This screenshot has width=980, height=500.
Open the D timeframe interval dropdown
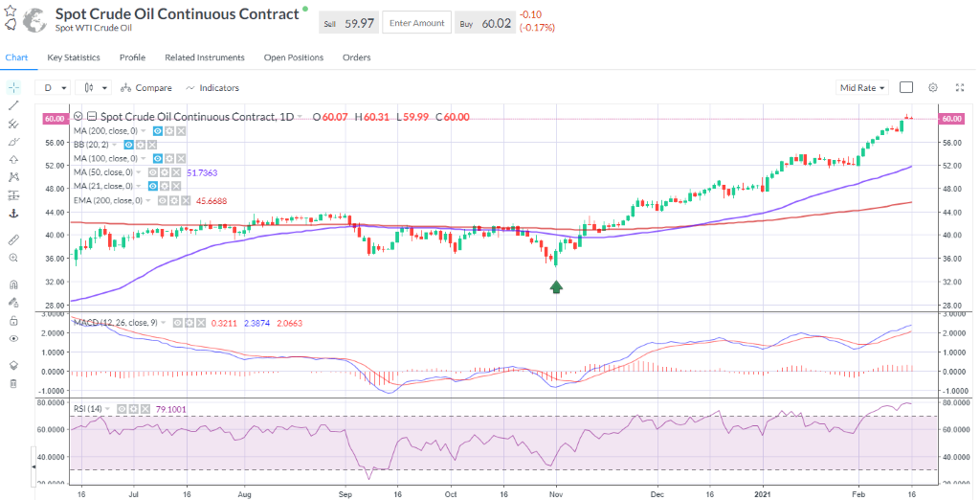coord(52,87)
